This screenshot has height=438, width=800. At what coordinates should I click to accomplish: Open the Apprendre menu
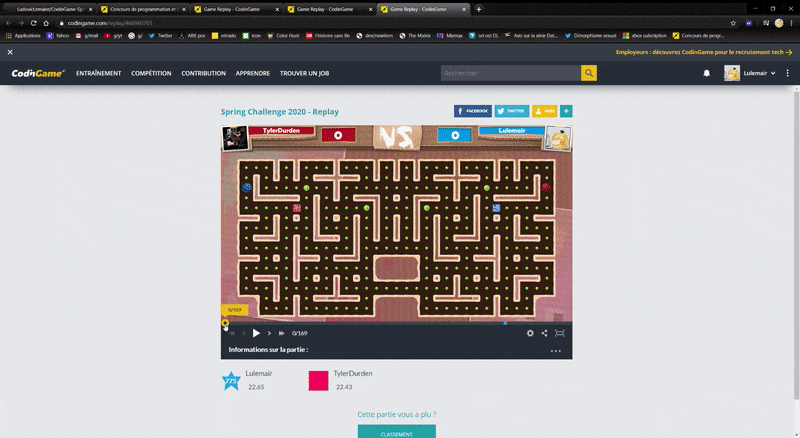point(253,74)
